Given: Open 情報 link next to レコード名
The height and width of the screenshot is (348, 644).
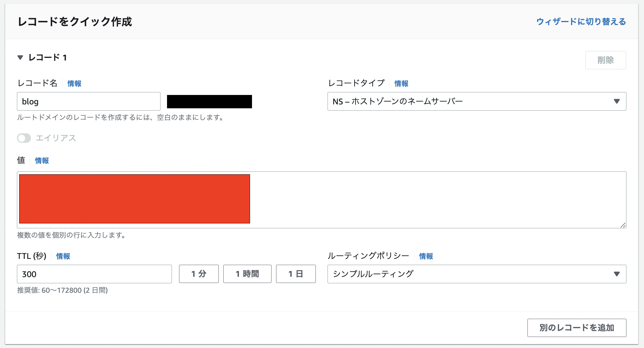Looking at the screenshot, I should pyautogui.click(x=74, y=84).
